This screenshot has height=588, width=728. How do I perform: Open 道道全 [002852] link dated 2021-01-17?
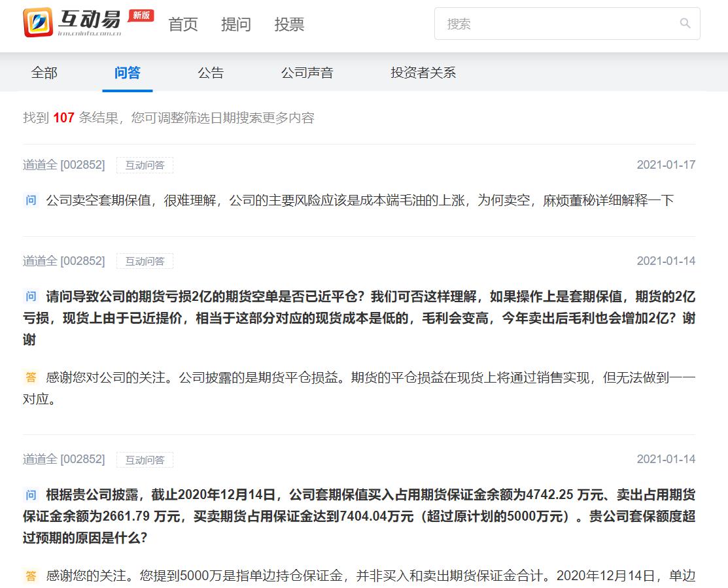64,165
